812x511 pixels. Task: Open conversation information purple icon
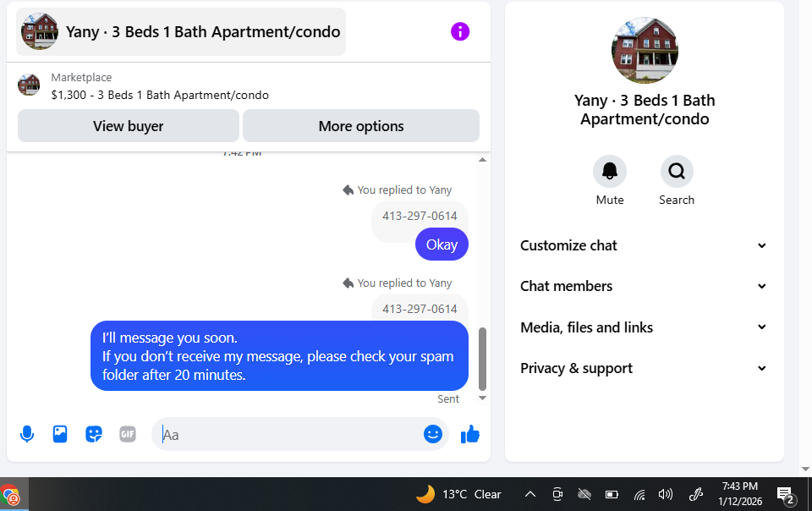460,31
